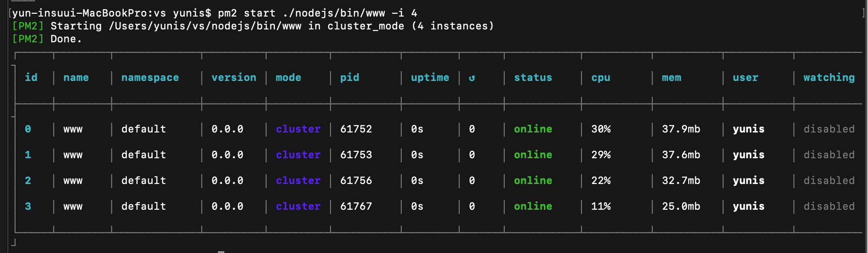Viewport: 868px width, 253px height.
Task: Click restart count 0 in pid 61767 row
Action: (472, 206)
